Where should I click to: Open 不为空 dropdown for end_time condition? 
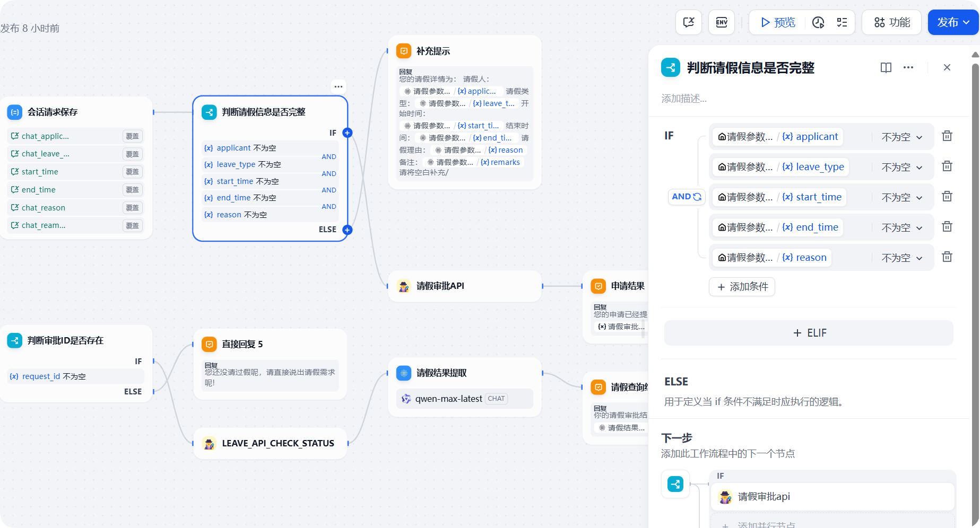[902, 228]
